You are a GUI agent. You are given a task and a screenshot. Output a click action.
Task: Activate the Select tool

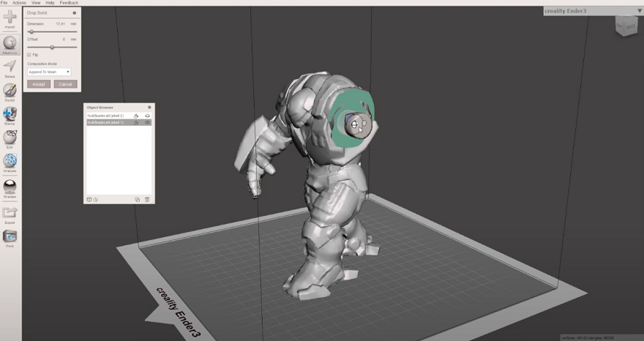10,67
